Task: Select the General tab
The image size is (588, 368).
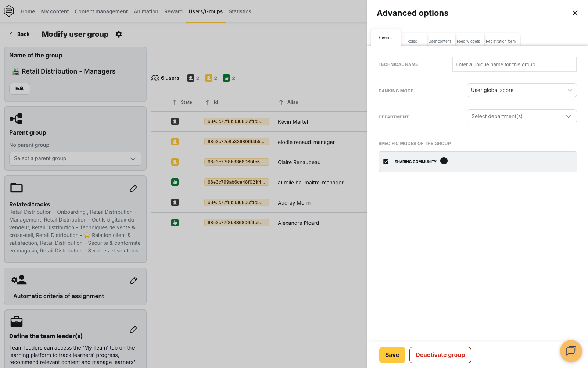Action: point(386,38)
